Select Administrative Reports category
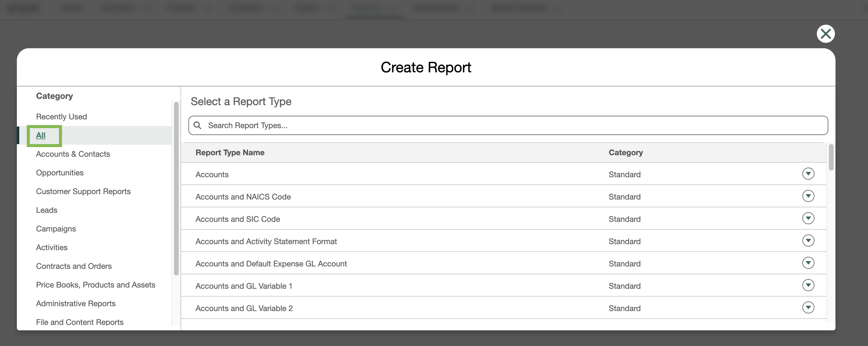Screen dimensions: 868x346 76,304
